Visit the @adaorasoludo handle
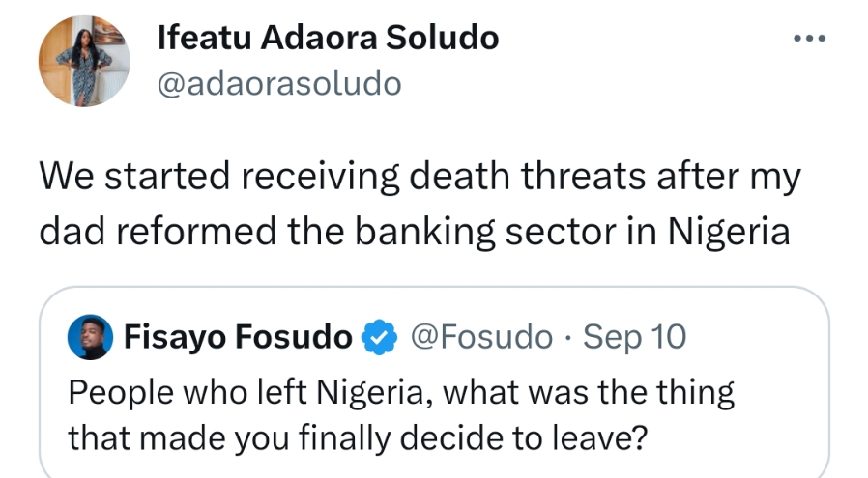Image resolution: width=868 pixels, height=478 pixels. click(278, 83)
